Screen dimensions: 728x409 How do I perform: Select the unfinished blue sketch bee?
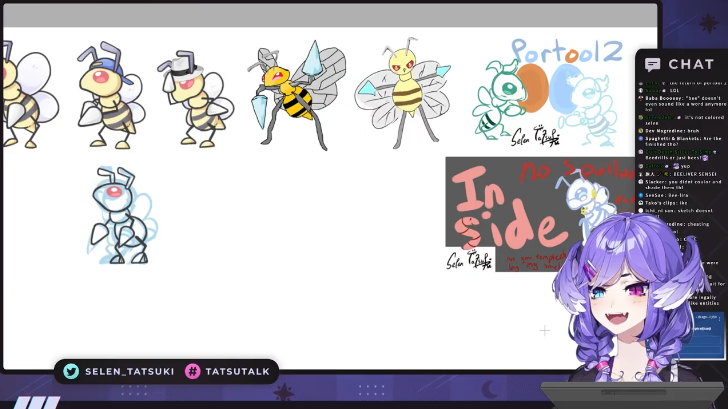coord(122,216)
